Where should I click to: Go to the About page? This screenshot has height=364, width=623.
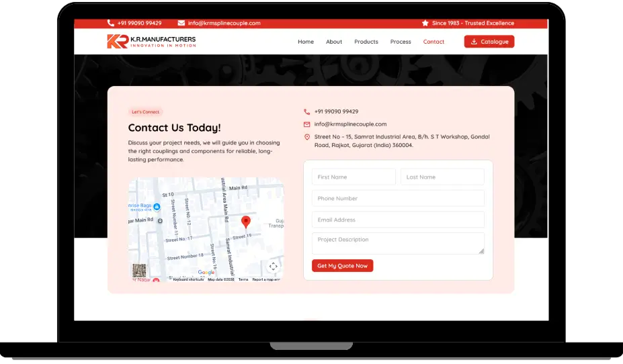[334, 42]
